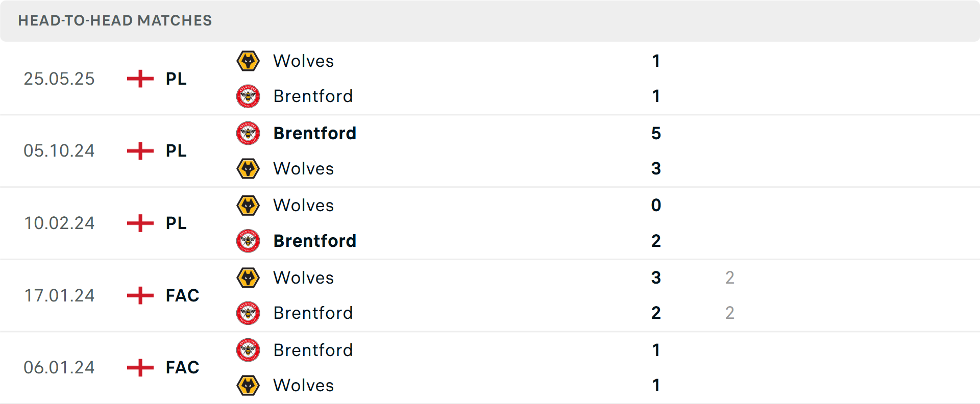Click Wolves crest in 10.02.24 match
Image resolution: width=980 pixels, height=404 pixels.
[248, 206]
